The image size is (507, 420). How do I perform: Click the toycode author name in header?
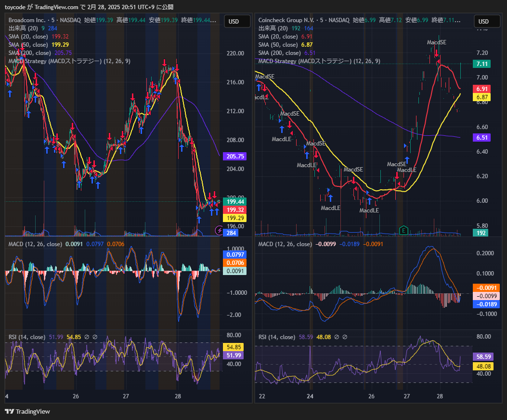click(15, 7)
